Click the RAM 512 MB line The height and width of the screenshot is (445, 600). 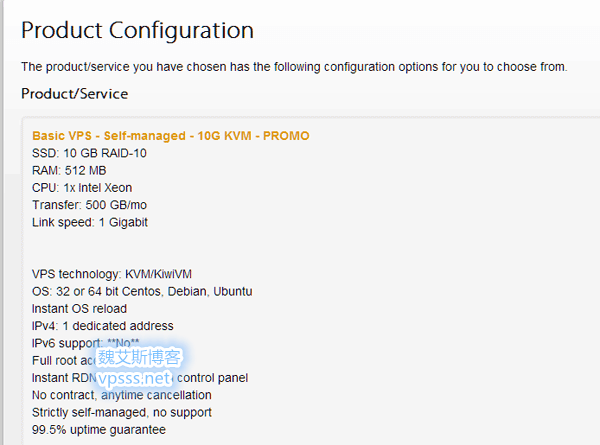pyautogui.click(x=70, y=170)
